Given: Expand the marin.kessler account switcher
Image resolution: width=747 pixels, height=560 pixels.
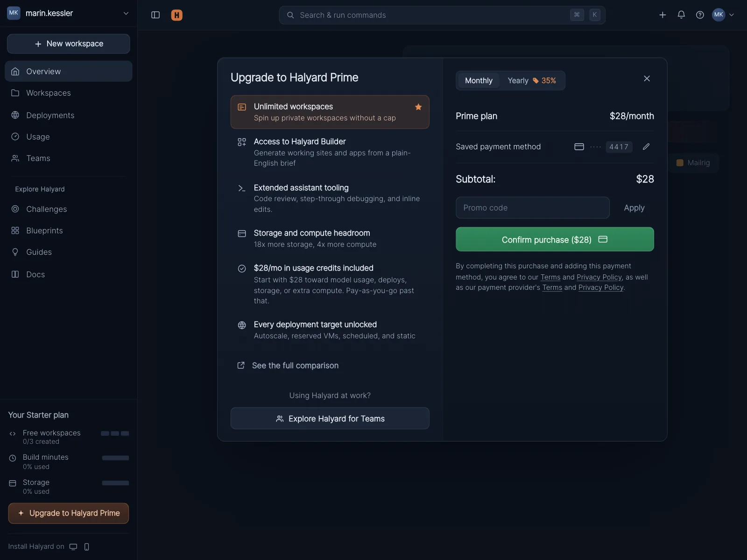Looking at the screenshot, I should (x=126, y=14).
